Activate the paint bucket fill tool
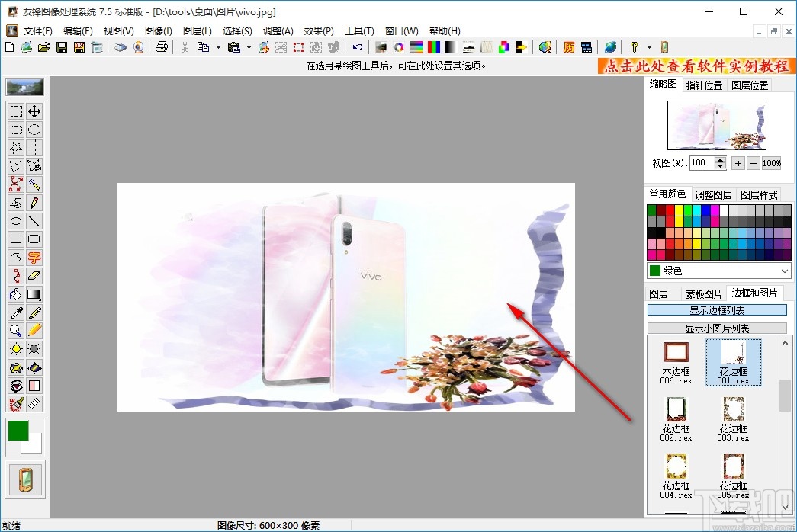 [16, 294]
